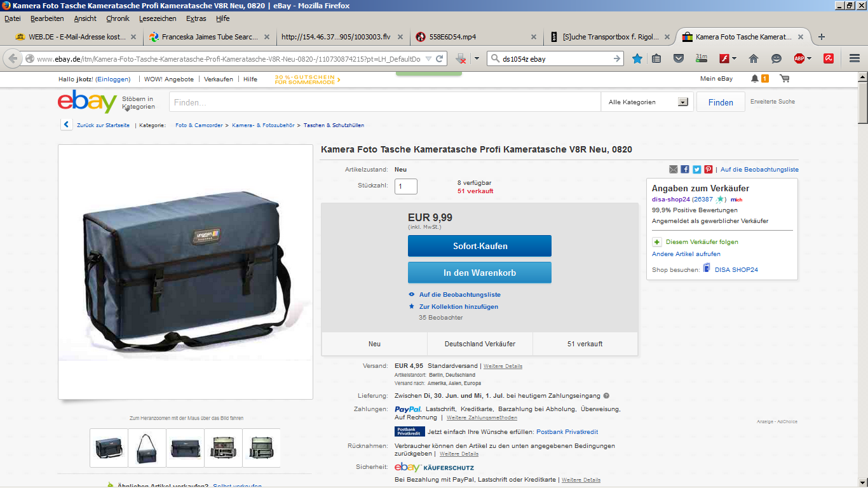Open the bookmarks list icon
This screenshot has height=488, width=868.
pos(656,58)
